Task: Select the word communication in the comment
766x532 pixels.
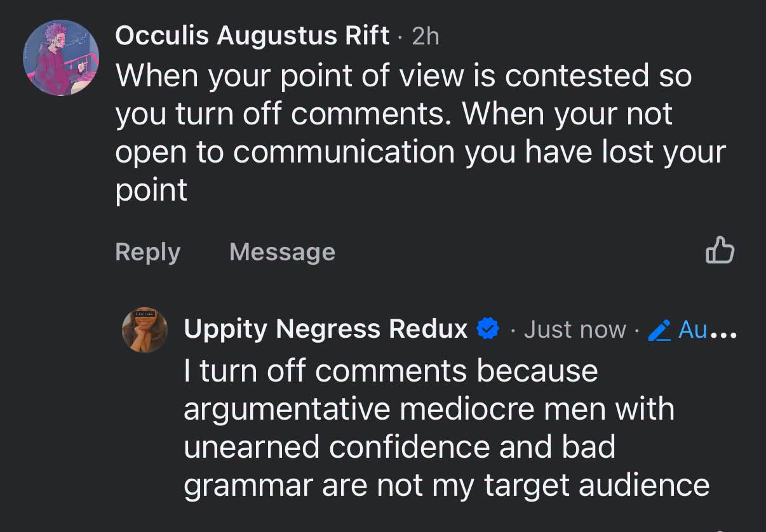Action: click(x=344, y=152)
